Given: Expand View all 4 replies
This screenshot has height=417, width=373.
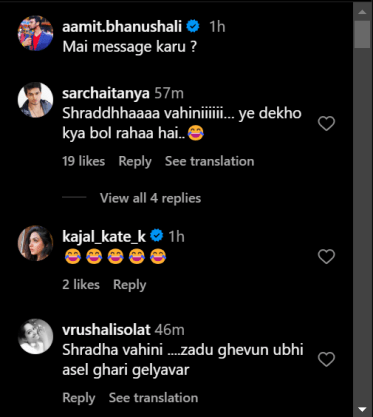Looking at the screenshot, I should [150, 198].
